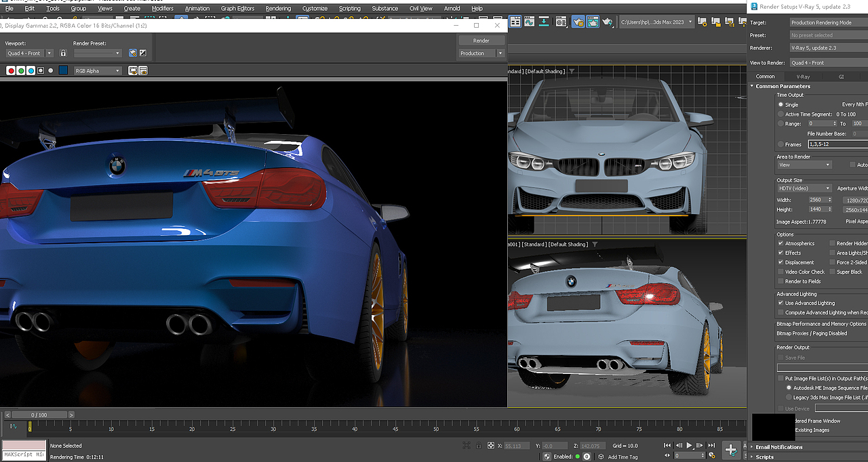Screen dimensions: 868x462
Task: Step to the next frame
Action: coord(699,445)
